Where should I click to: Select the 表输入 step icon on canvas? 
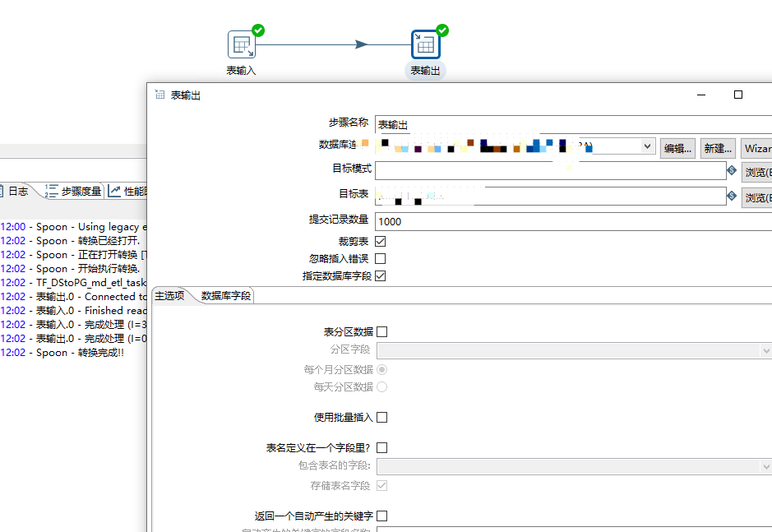click(241, 45)
